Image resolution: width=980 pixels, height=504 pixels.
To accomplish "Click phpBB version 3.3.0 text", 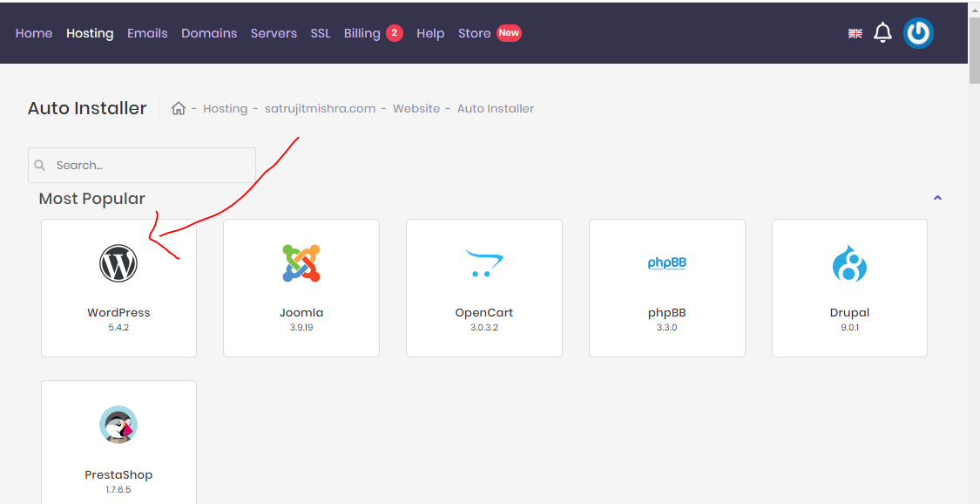I will coord(667,328).
